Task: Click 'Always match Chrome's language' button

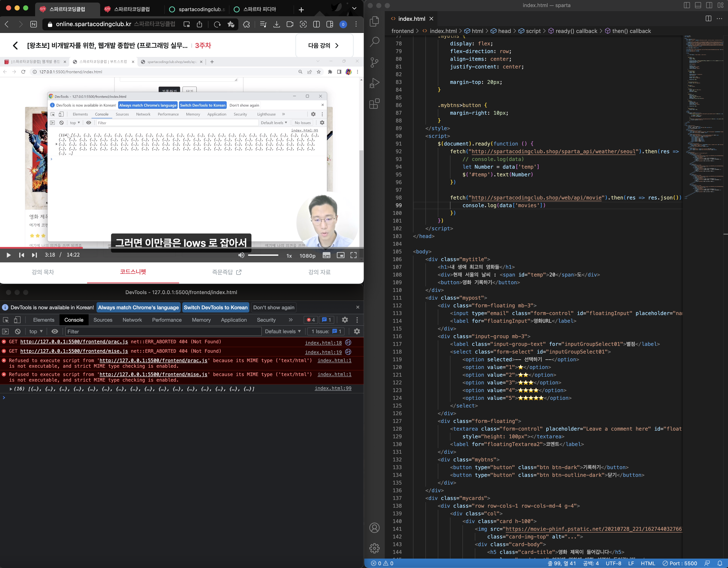Action: click(x=138, y=308)
